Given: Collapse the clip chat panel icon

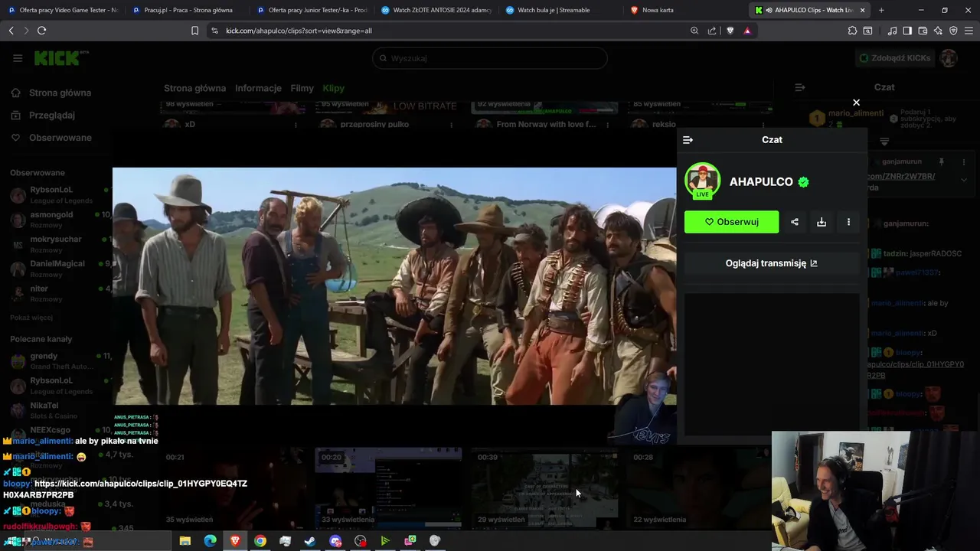Looking at the screenshot, I should click(688, 140).
